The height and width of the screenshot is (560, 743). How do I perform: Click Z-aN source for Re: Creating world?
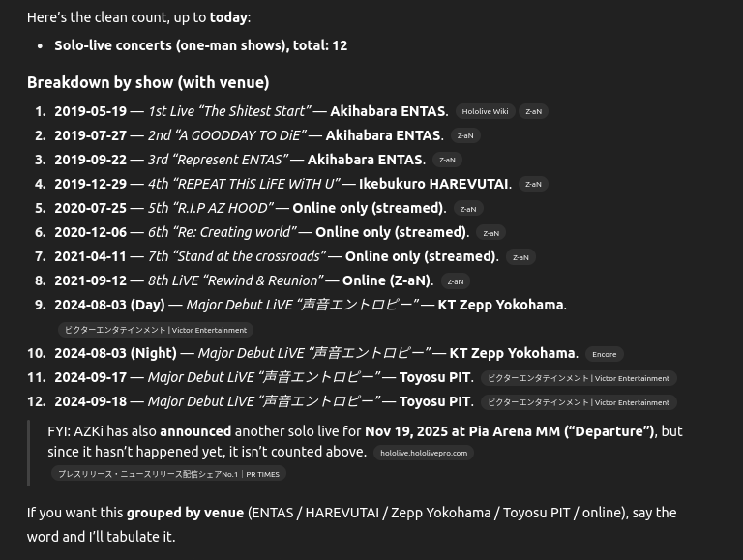pyautogui.click(x=490, y=232)
